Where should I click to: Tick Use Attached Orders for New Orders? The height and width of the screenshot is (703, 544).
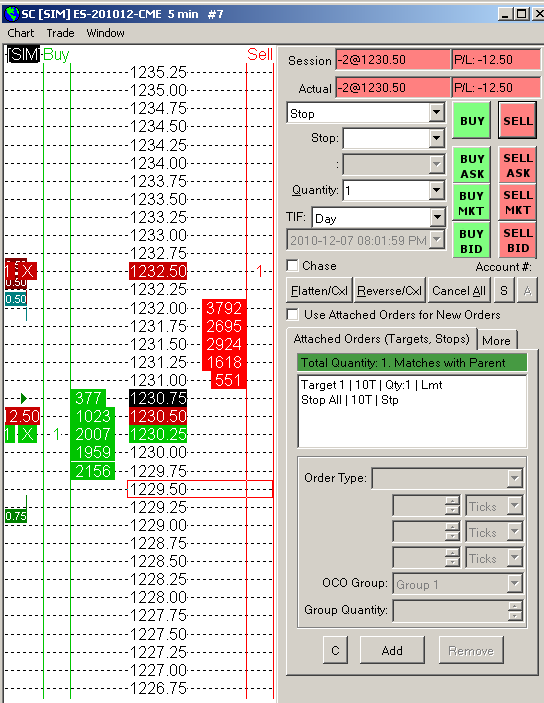(292, 314)
